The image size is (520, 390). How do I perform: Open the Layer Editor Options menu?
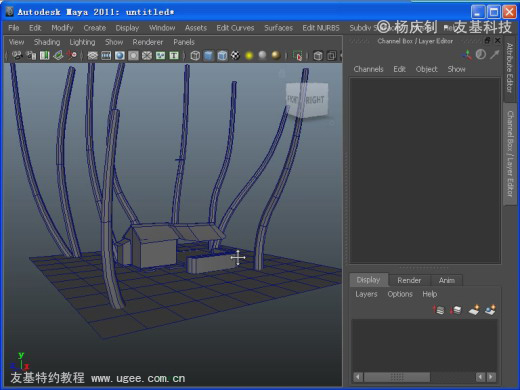[400, 294]
